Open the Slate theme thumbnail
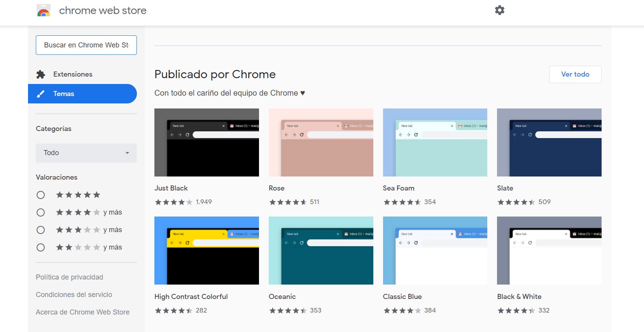 coord(549,142)
